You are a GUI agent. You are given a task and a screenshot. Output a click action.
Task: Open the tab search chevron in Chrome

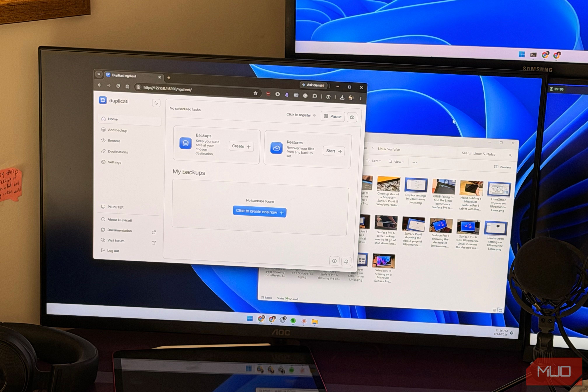(99, 74)
